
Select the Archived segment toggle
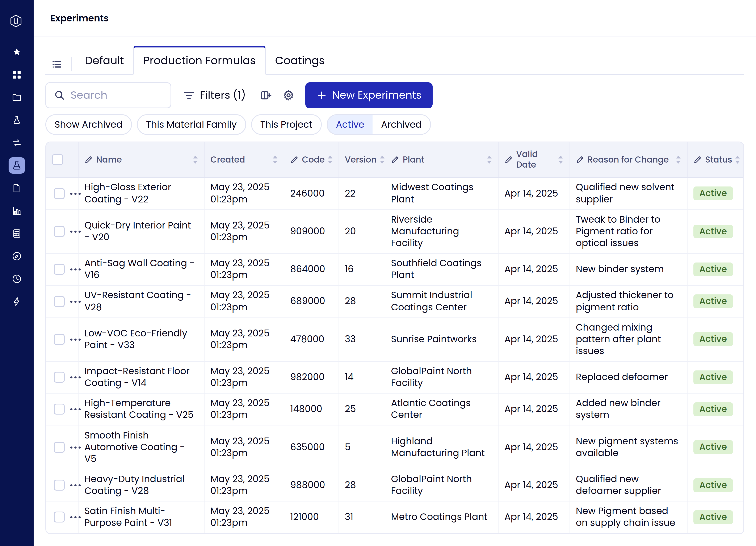pos(401,125)
